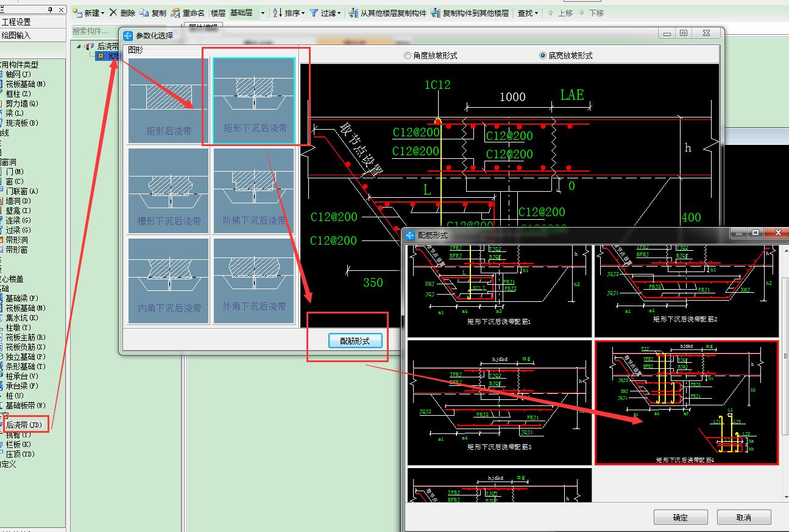789x532 pixels.
Task: Choose the 外角下沉后浇带 shape thumbnail
Action: [x=254, y=281]
